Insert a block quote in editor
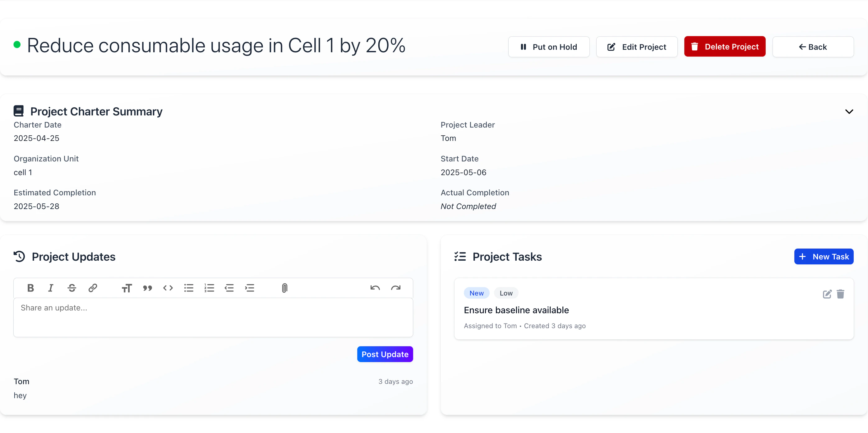This screenshot has width=868, height=433. point(147,288)
